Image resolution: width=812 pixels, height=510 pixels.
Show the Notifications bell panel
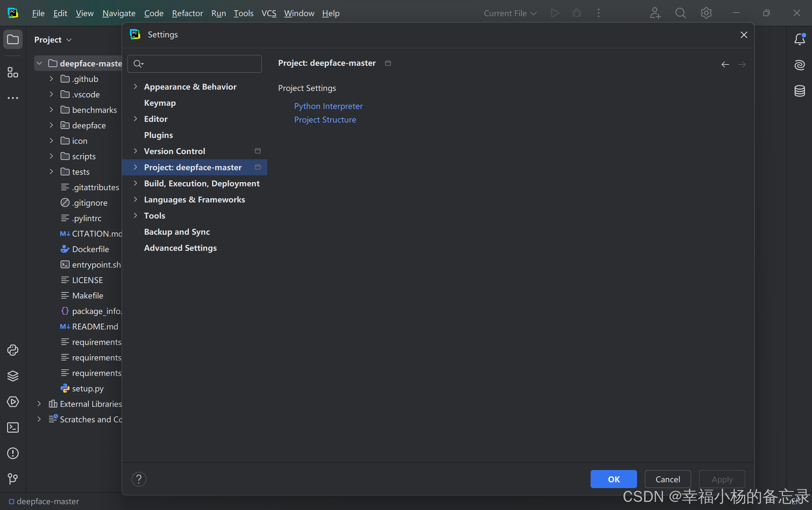coord(799,39)
